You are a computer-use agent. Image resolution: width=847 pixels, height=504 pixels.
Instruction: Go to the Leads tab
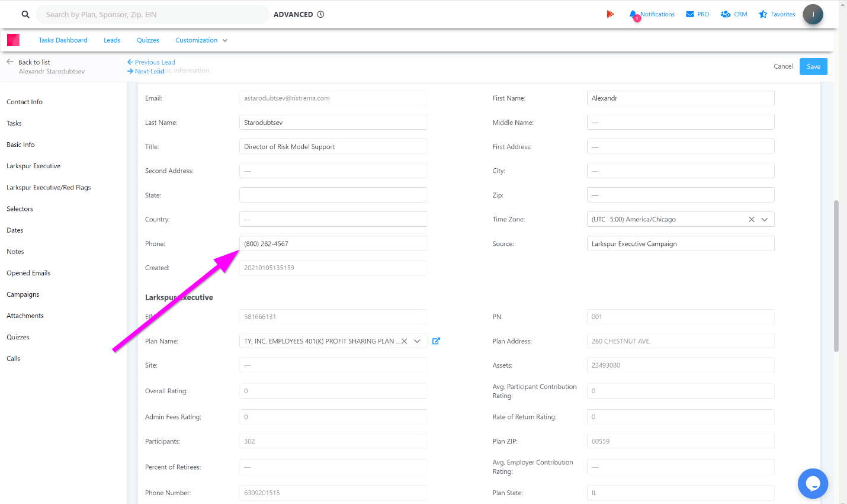[112, 40]
